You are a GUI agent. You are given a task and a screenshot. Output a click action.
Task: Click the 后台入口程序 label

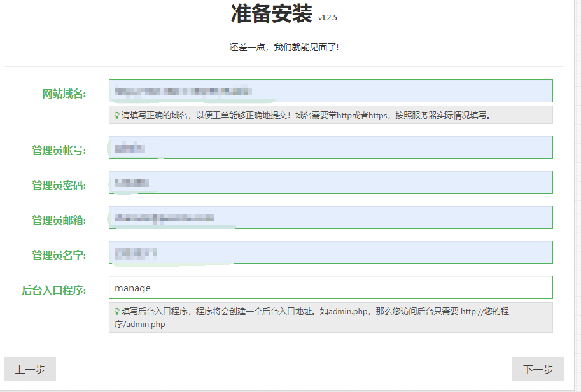[x=53, y=290]
